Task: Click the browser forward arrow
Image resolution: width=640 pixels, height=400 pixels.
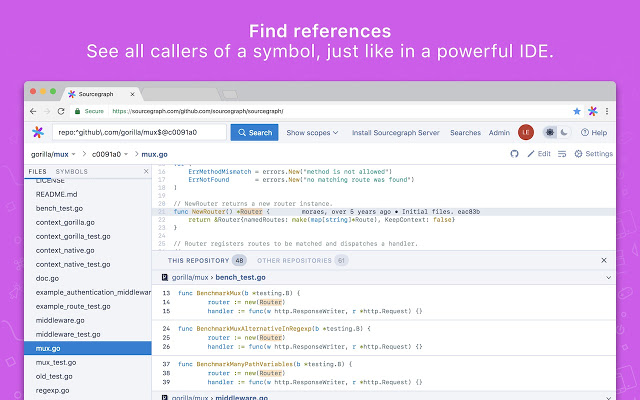Action: [47, 111]
